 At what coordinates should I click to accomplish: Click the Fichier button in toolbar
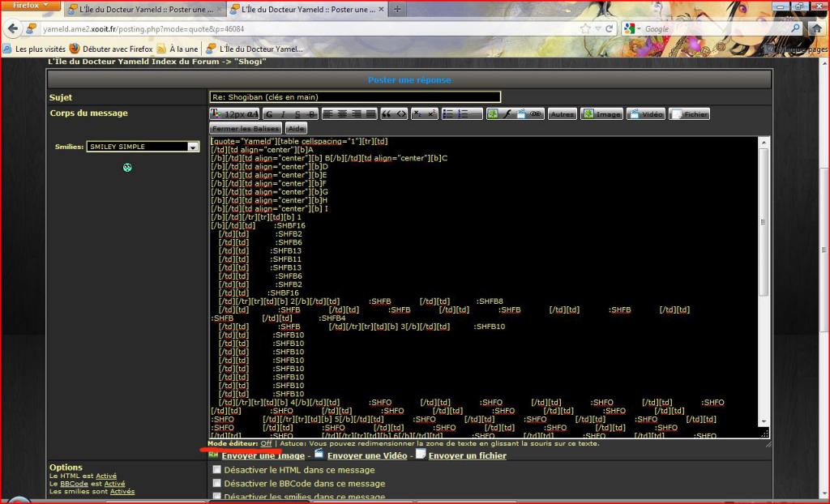click(x=689, y=113)
